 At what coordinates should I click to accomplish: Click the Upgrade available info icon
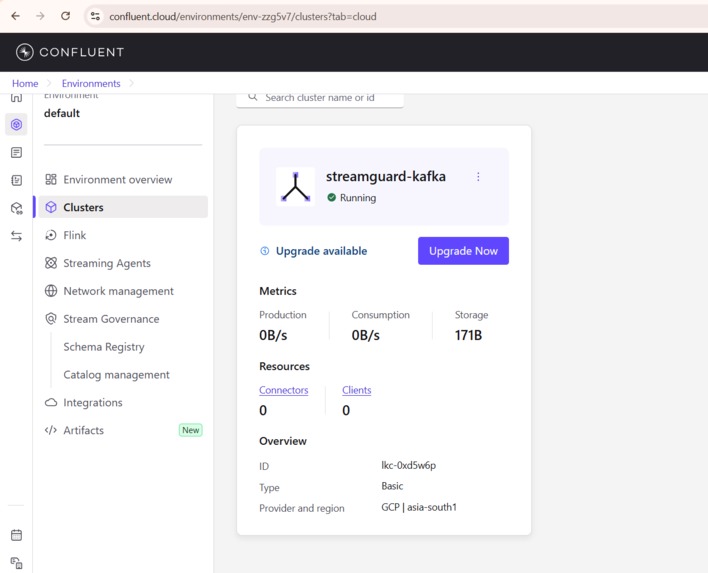265,251
